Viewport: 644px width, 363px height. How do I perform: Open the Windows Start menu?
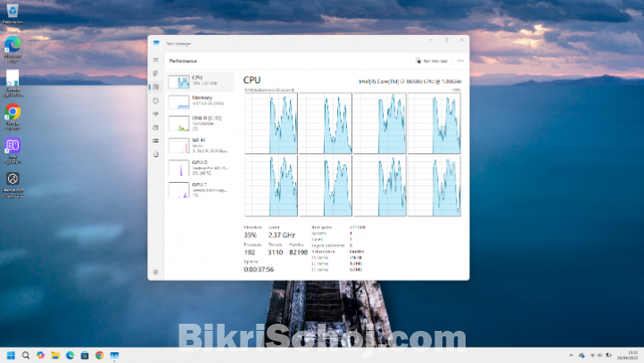pyautogui.click(x=12, y=355)
